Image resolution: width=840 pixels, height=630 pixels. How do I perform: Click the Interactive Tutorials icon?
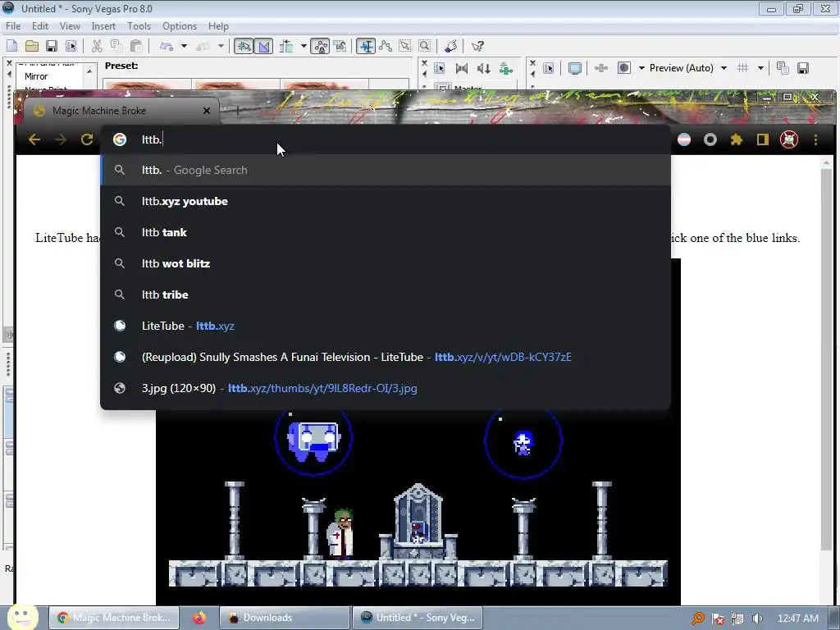click(x=451, y=46)
